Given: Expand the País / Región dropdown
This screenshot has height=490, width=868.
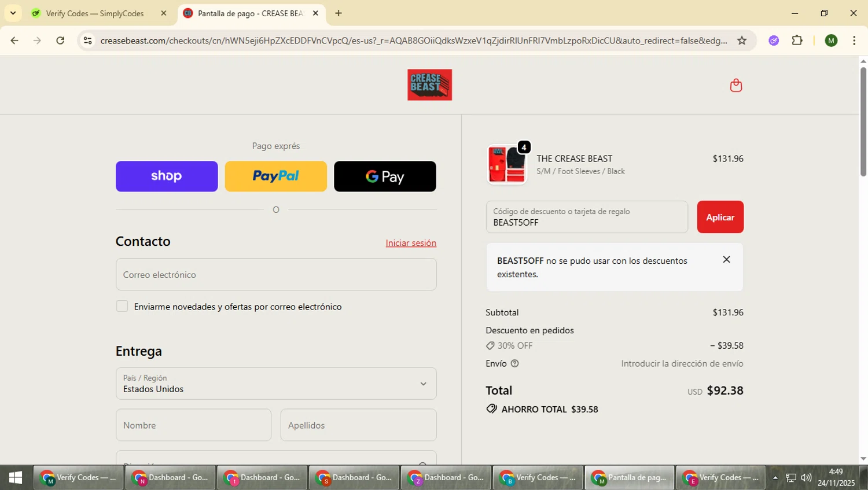Looking at the screenshot, I should 276,384.
